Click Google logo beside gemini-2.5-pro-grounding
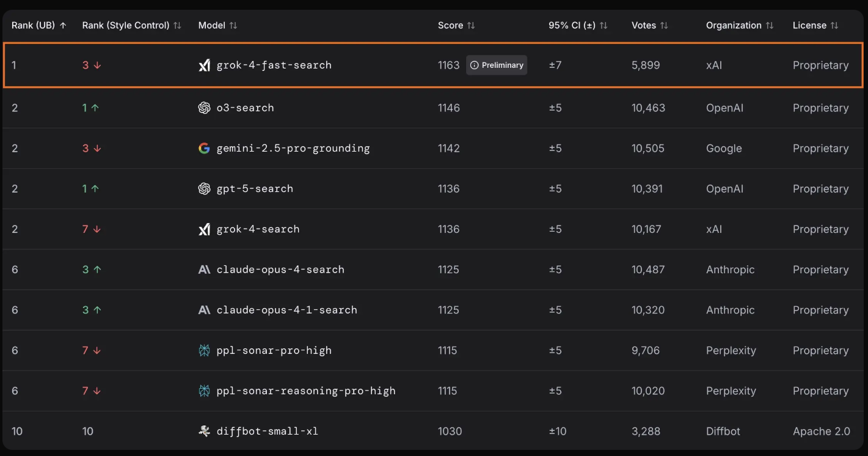Viewport: 868px width, 456px height. click(204, 148)
